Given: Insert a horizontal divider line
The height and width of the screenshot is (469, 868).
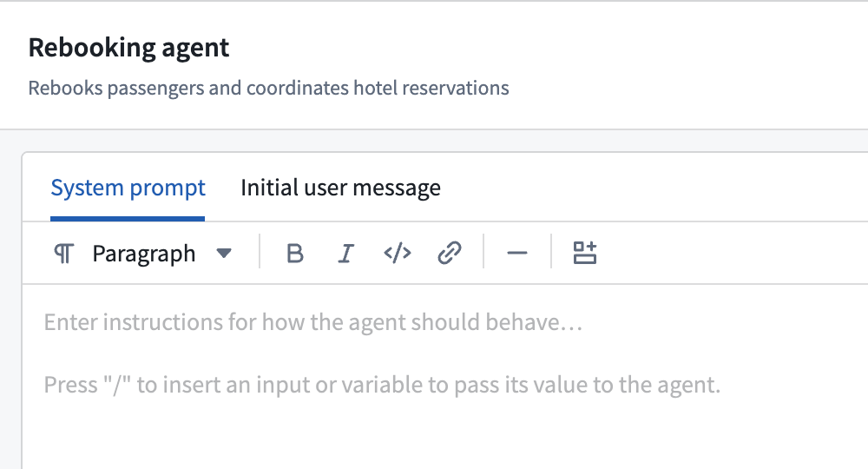Looking at the screenshot, I should (517, 254).
